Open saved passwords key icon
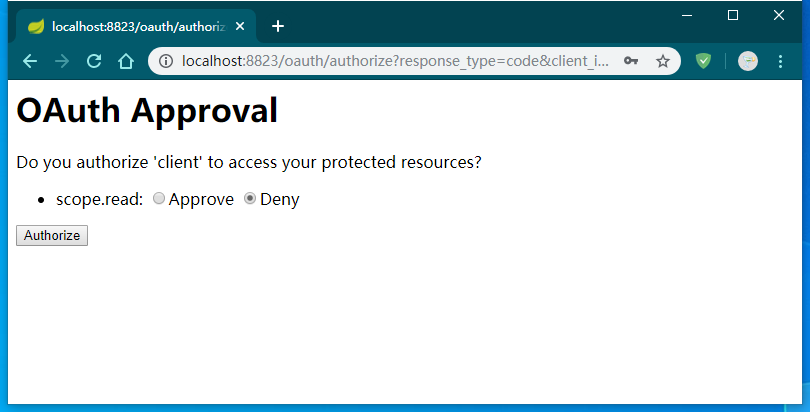810x412 pixels. pos(631,61)
